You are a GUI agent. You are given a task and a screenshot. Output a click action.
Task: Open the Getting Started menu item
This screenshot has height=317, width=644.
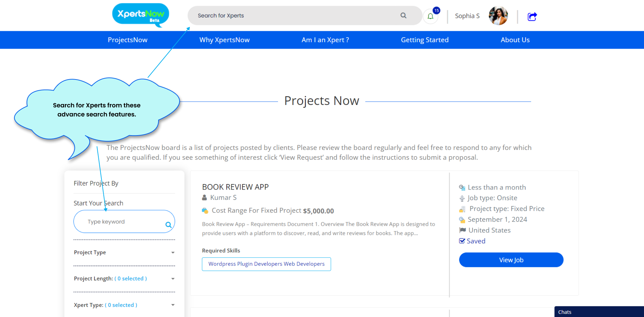click(x=425, y=40)
